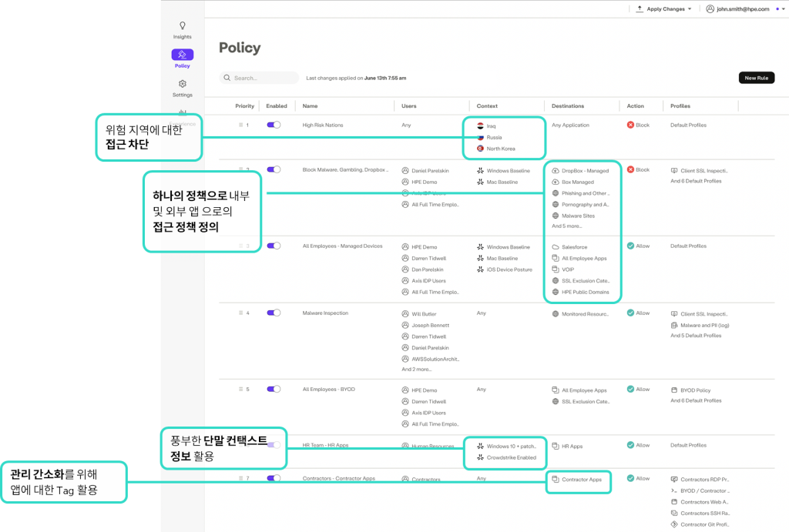Open the Settings gear in sidebar
This screenshot has width=789, height=532.
click(x=183, y=84)
